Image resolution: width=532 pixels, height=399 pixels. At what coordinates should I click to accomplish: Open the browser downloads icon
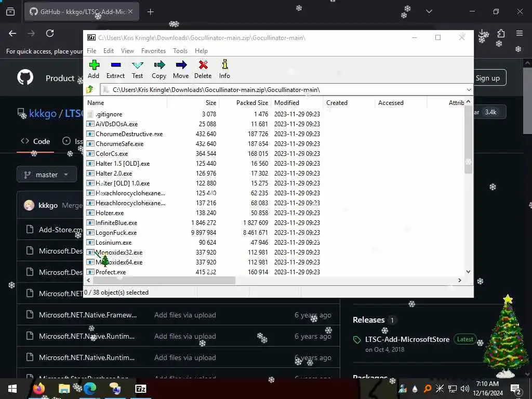click(483, 34)
